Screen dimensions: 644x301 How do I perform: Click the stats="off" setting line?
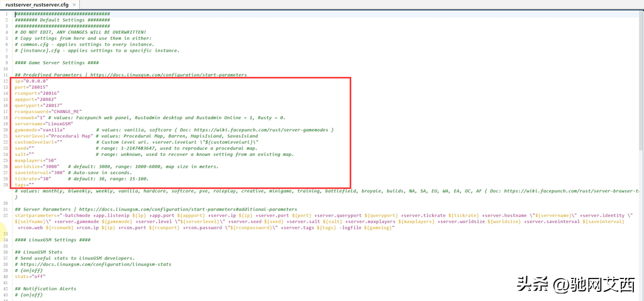(x=29, y=276)
